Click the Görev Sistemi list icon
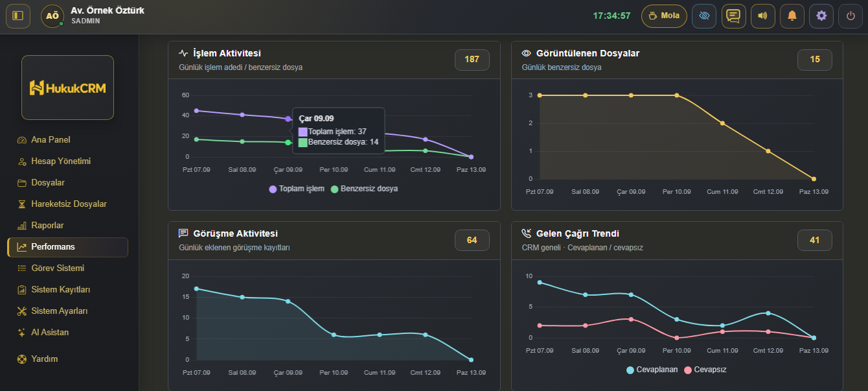 coord(22,268)
